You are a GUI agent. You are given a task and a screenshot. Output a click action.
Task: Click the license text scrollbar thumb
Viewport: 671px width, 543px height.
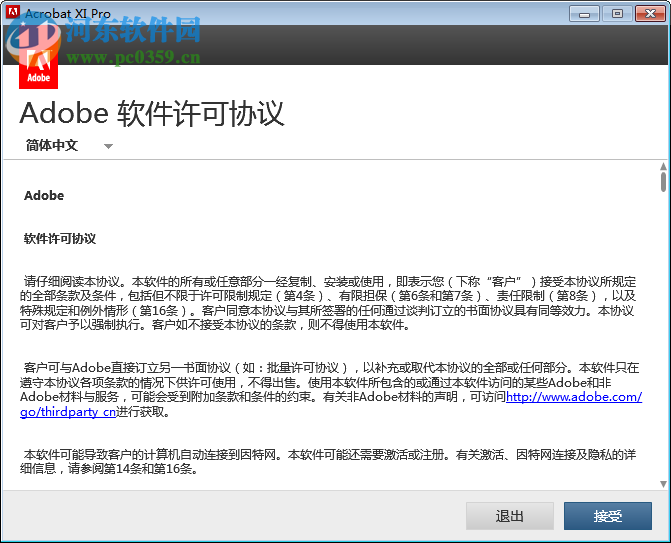(x=663, y=182)
